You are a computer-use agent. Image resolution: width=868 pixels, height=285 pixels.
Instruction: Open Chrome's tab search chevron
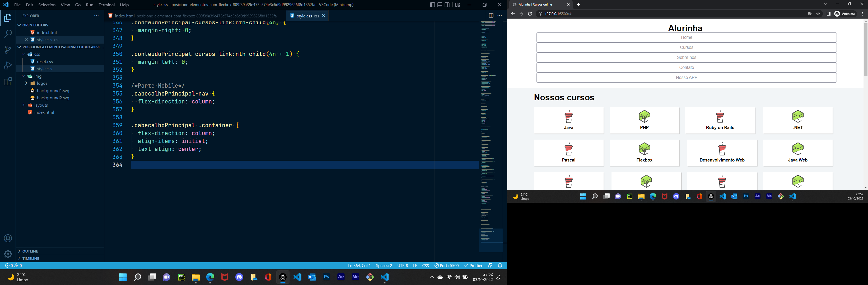pos(825,4)
